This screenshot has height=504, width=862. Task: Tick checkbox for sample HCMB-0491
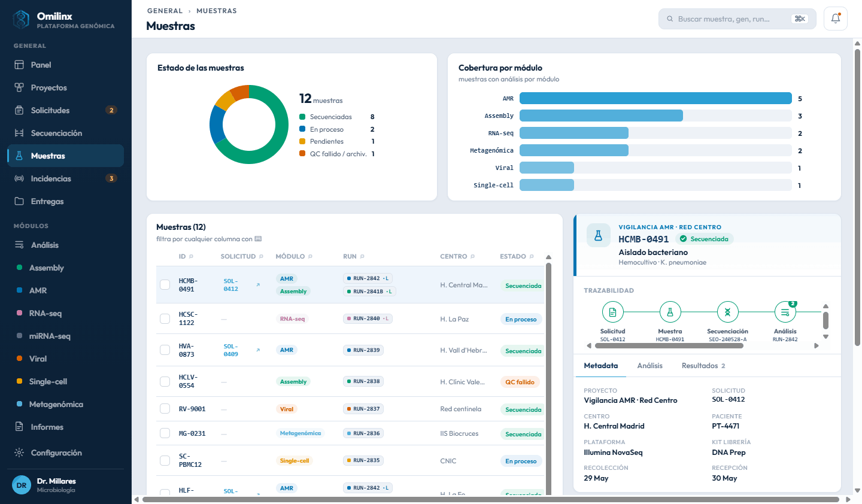165,285
